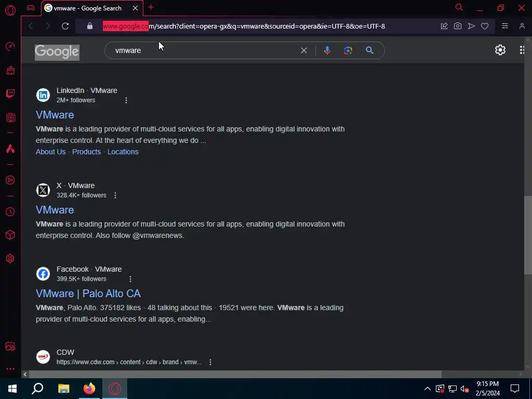Clear the Google search box
The width and height of the screenshot is (532, 399).
[x=303, y=50]
